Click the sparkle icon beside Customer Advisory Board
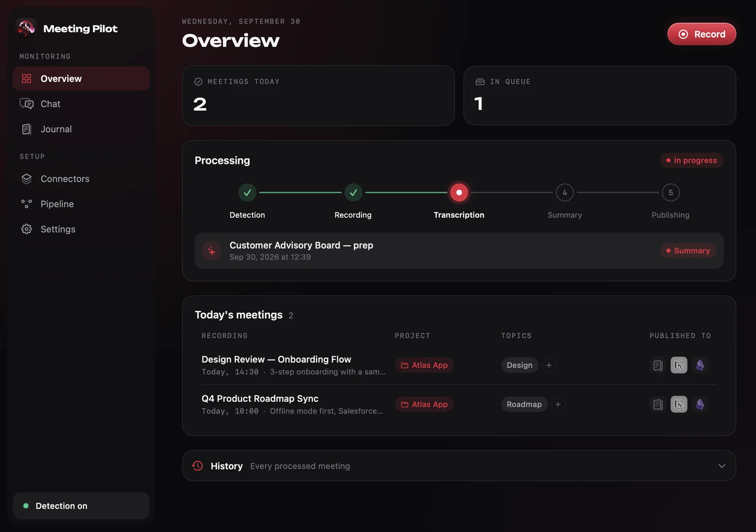Image resolution: width=756 pixels, height=532 pixels. point(211,251)
